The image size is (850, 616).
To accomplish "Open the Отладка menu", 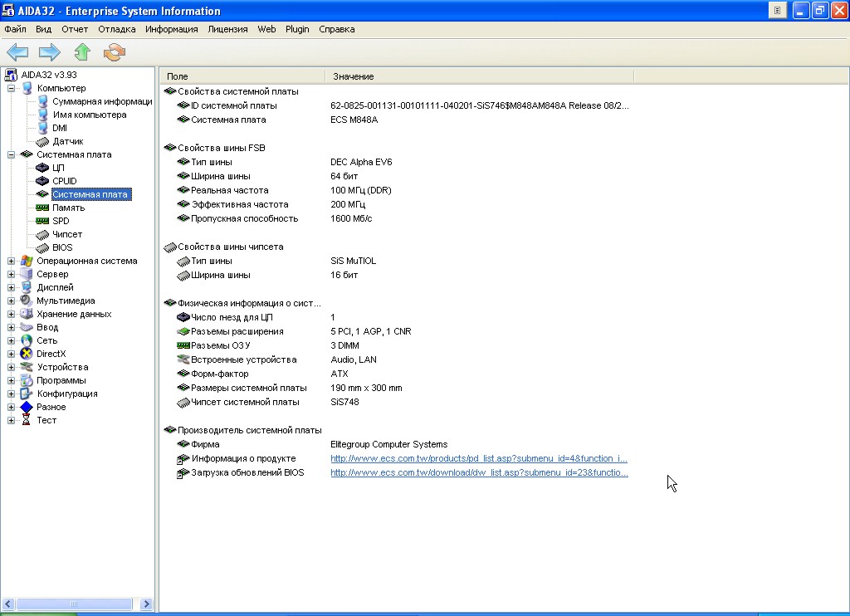I will click(116, 29).
